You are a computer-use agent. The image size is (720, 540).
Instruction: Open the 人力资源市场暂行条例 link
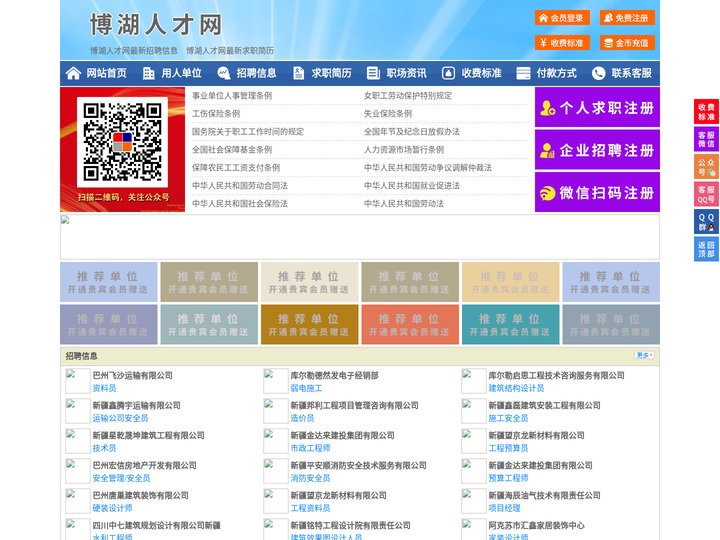point(404,150)
